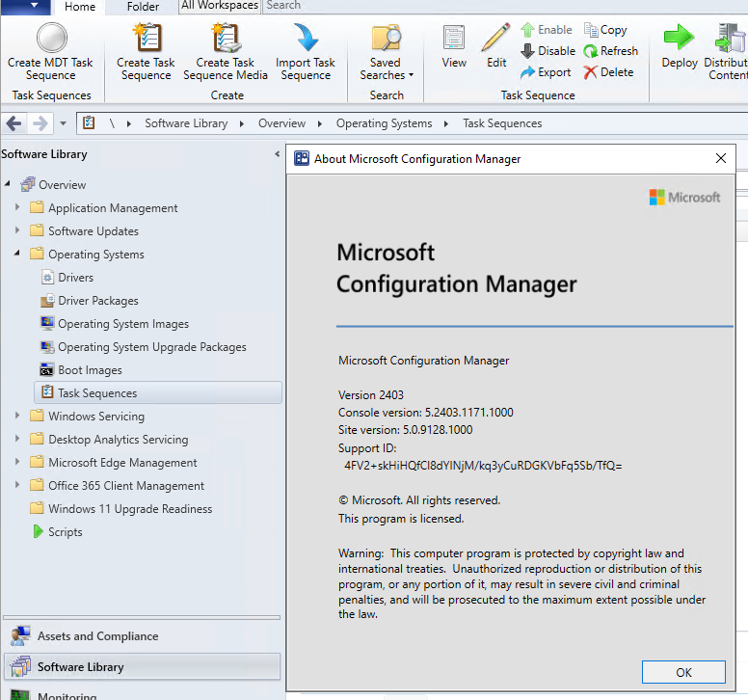Click the Import Task Sequence arrow icon

pyautogui.click(x=306, y=38)
